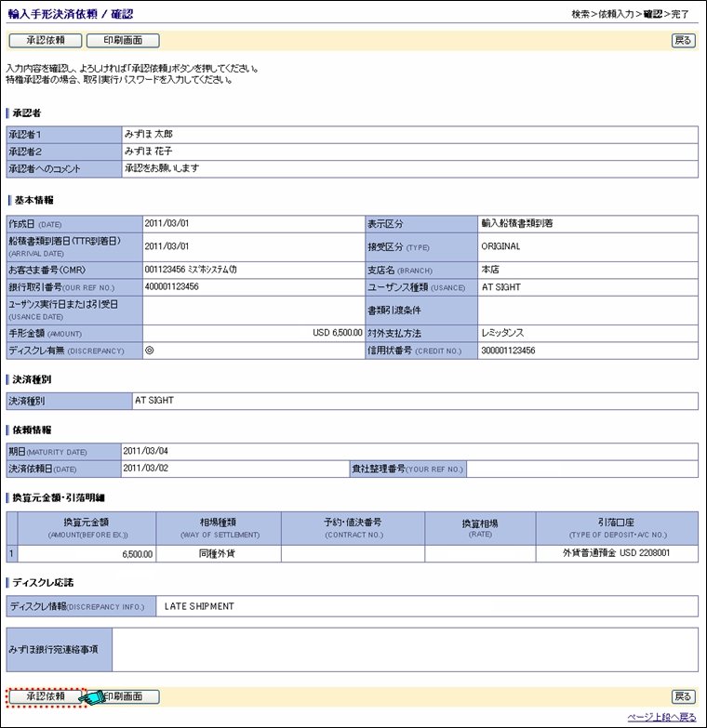Click the 貴社整理番号 label

[407, 469]
